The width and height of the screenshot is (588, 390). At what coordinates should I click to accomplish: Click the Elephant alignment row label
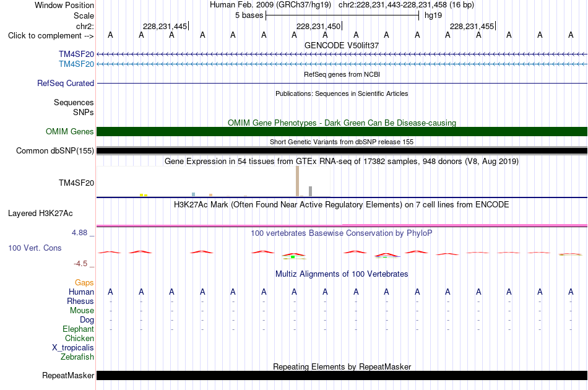[78, 329]
